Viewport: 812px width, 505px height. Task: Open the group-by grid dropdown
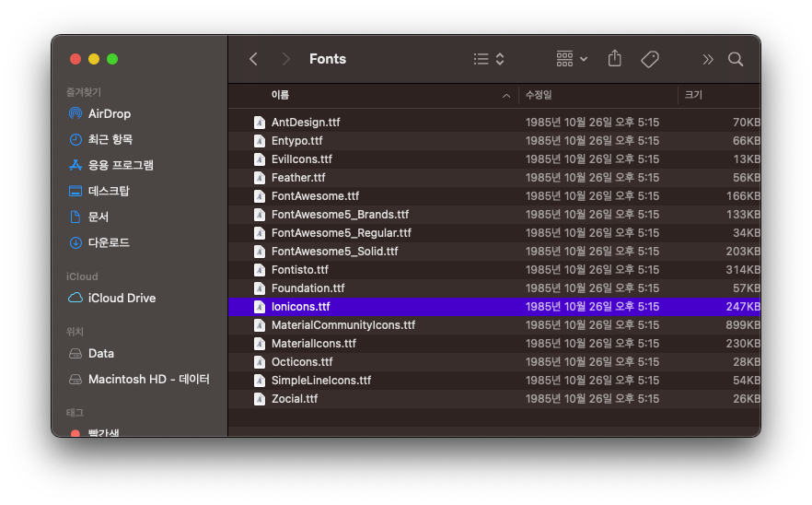click(x=572, y=59)
